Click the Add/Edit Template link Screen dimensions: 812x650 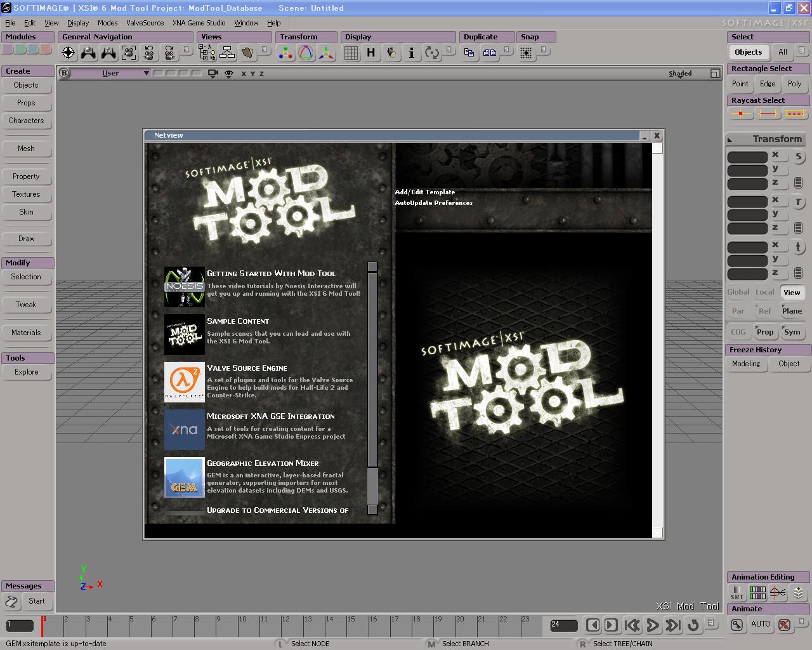click(425, 192)
